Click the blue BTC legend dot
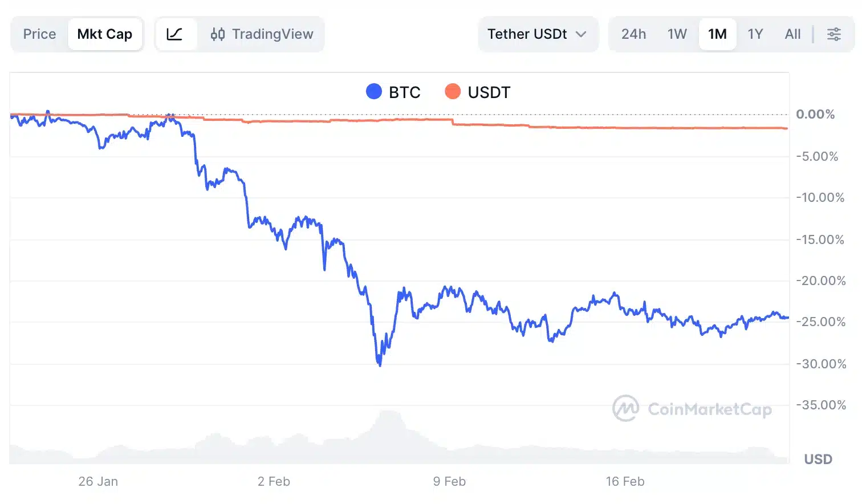This screenshot has width=862, height=504. 373,91
